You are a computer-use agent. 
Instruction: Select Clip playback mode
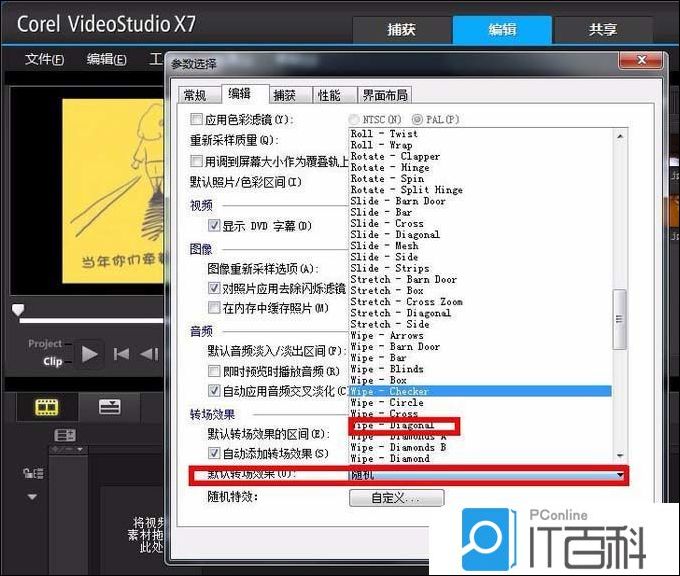pyautogui.click(x=52, y=361)
